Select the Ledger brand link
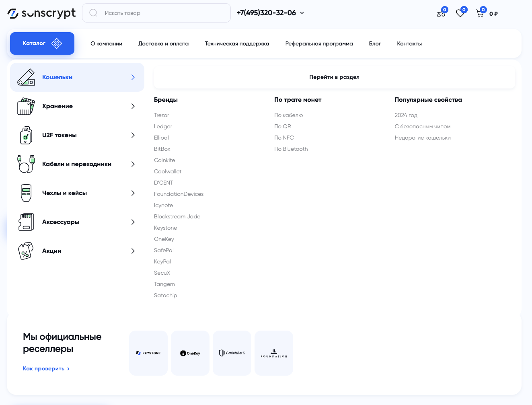Screen dimensions: 532x405 163,126
